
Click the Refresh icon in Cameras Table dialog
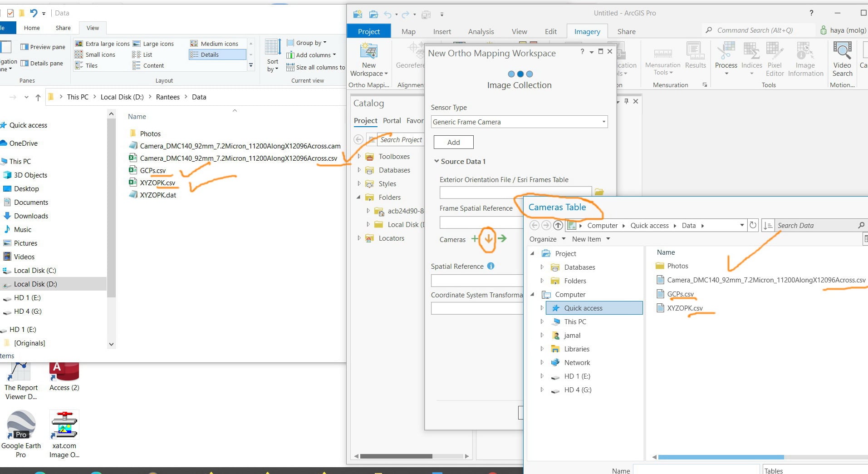[753, 225]
